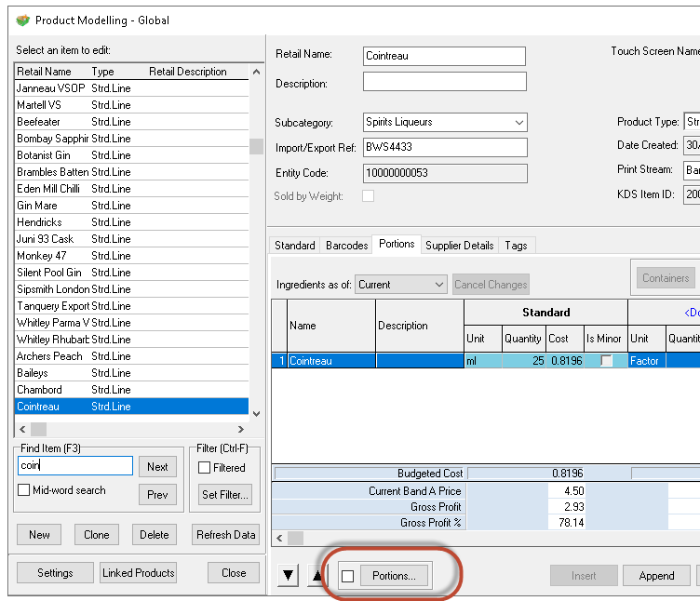Open Settings button
This screenshot has width=700, height=601.
[55, 573]
